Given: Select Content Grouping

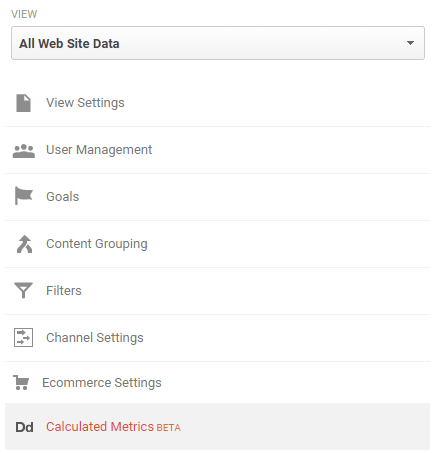Looking at the screenshot, I should pos(97,244).
